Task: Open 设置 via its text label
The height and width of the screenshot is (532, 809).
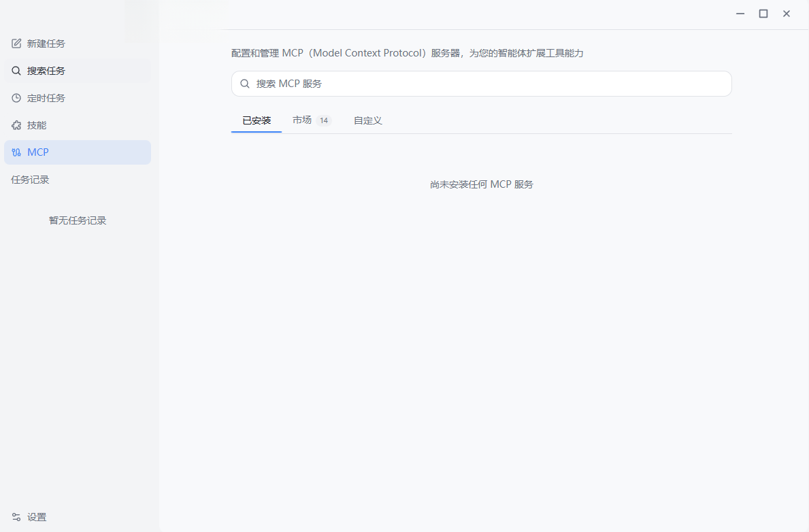Action: coord(37,517)
